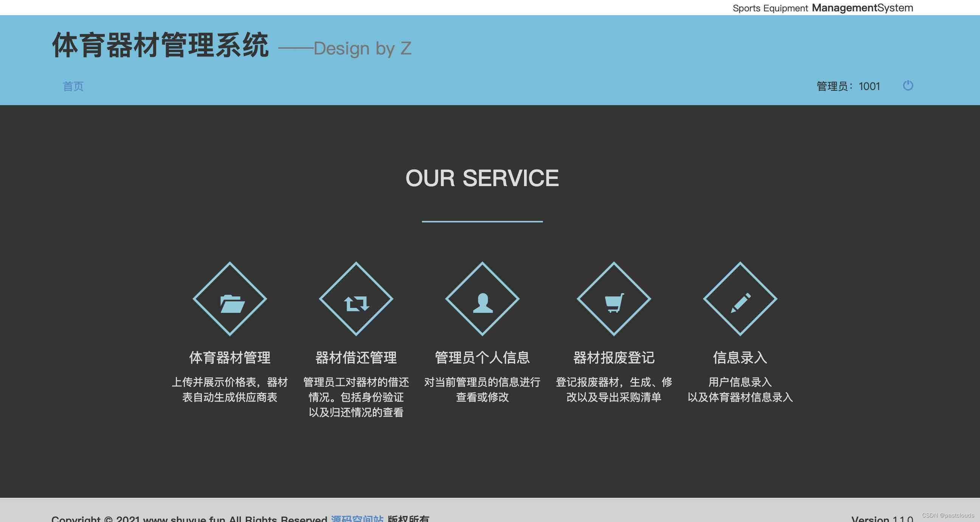Select the 器材借还管理 service heading
Screen dimensions: 980x522
(x=356, y=357)
